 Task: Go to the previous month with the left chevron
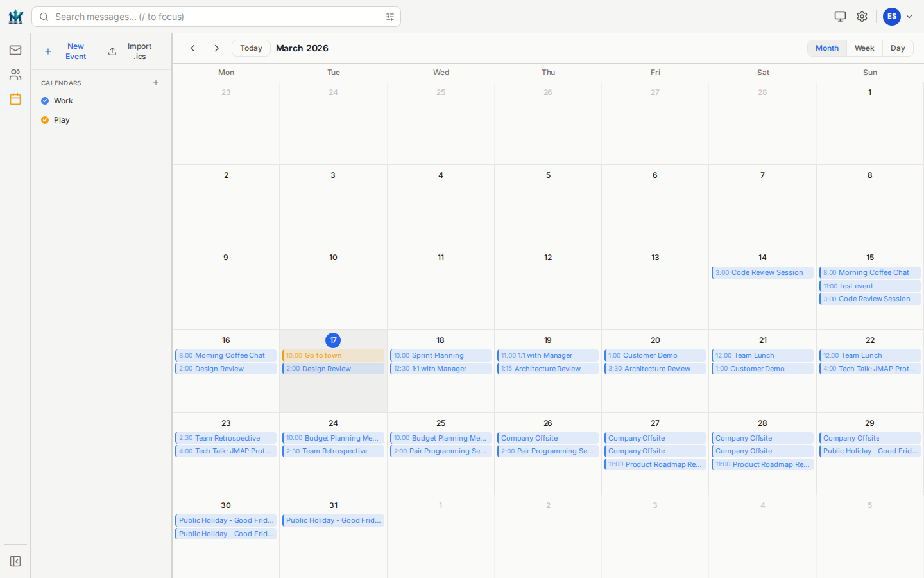(x=193, y=48)
